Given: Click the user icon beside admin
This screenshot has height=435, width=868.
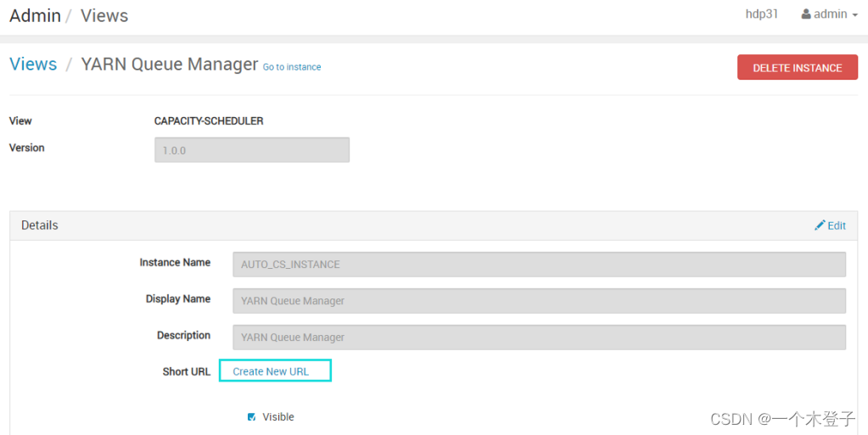Looking at the screenshot, I should coord(806,14).
